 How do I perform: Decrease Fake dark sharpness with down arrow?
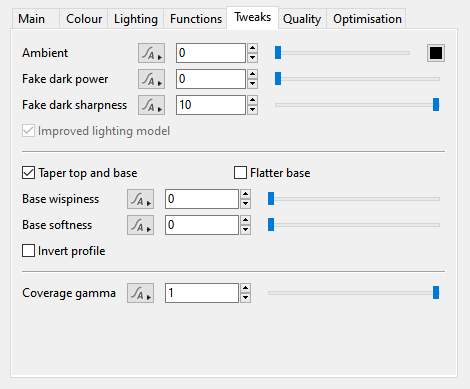[253, 110]
